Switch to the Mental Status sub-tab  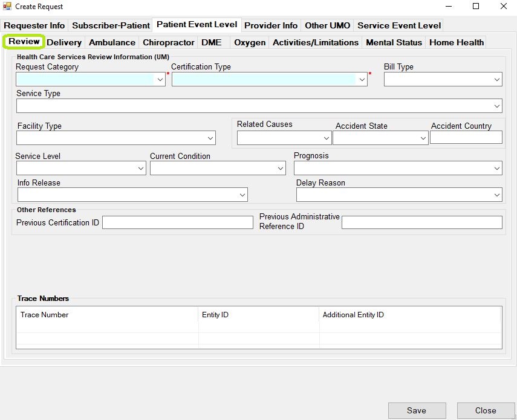(394, 42)
